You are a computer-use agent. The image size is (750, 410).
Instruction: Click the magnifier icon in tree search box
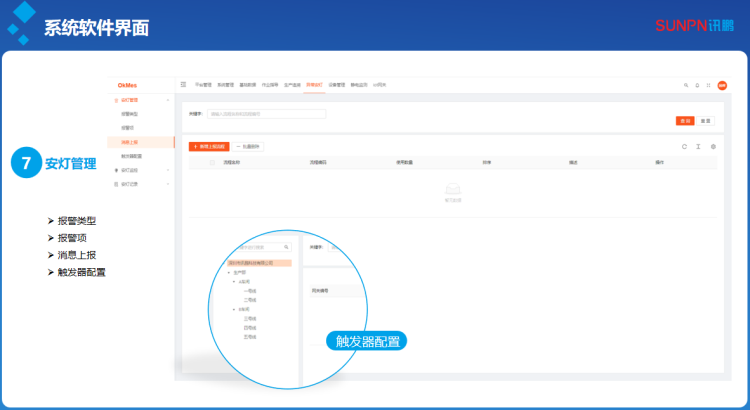pos(286,246)
